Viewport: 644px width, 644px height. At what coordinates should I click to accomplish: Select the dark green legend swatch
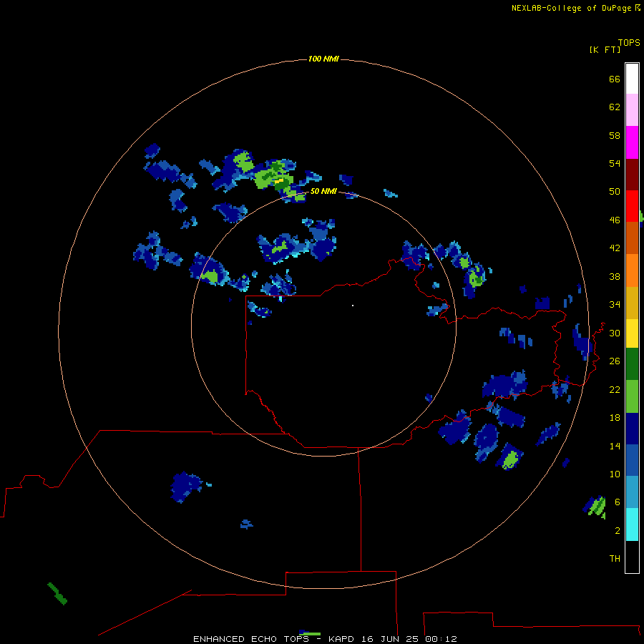[632, 364]
